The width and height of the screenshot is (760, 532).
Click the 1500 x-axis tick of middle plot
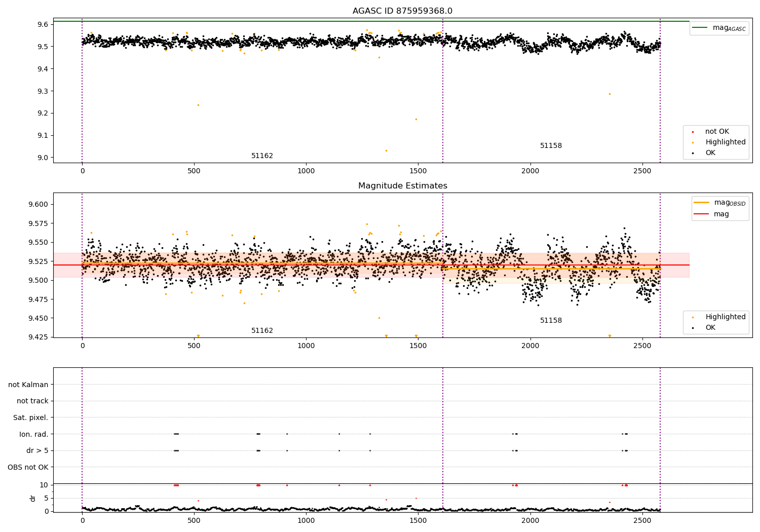pos(418,346)
